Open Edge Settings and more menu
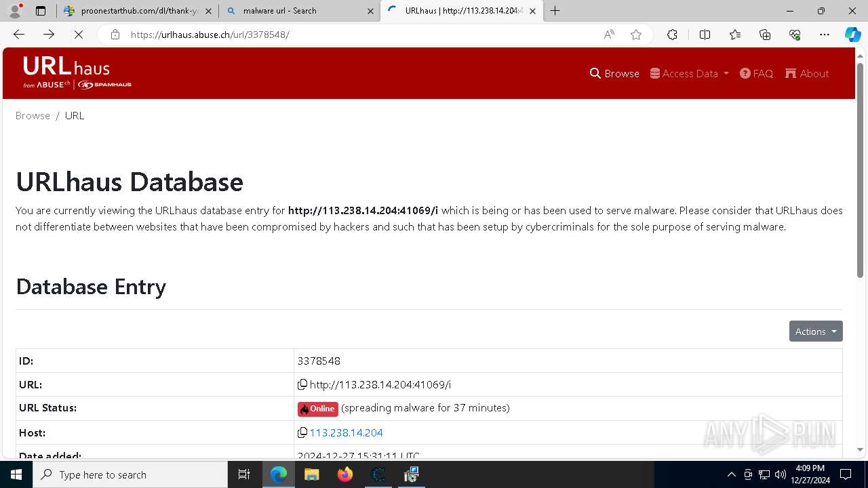 tap(825, 35)
